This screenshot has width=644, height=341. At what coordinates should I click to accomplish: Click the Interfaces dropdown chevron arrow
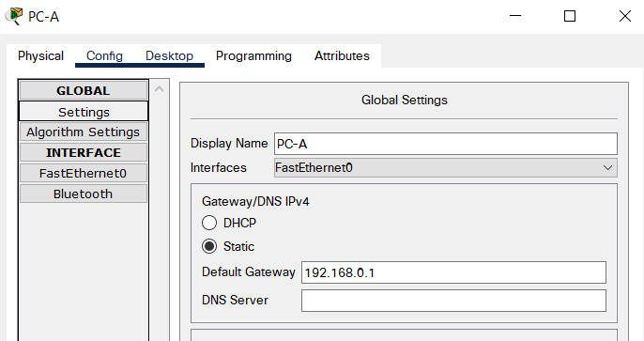pos(608,167)
